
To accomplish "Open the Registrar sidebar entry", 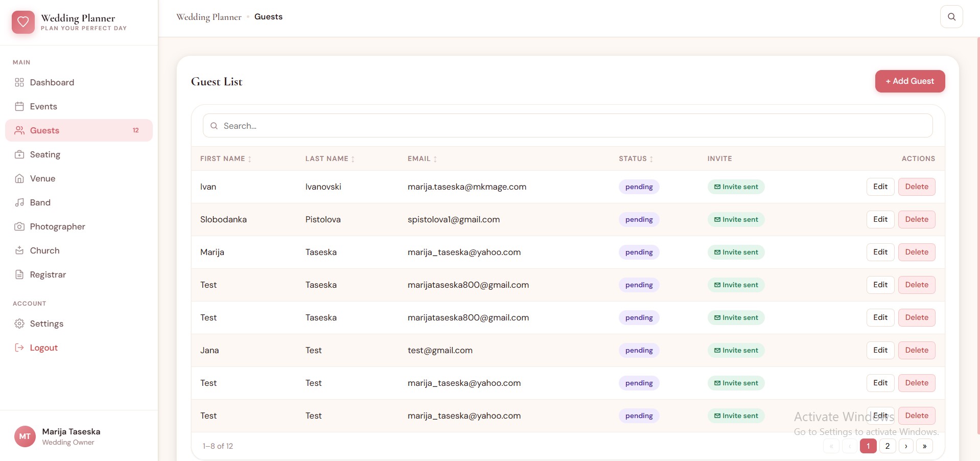I will pos(48,274).
